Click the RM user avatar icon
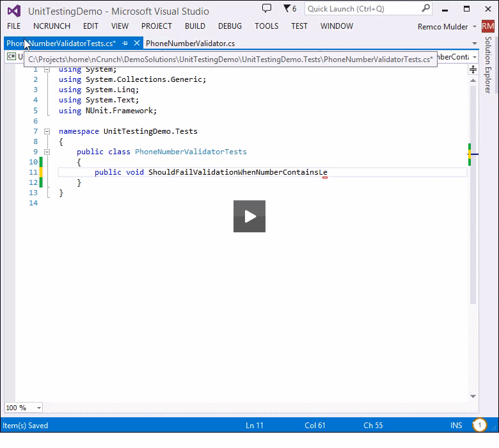 coord(488,26)
